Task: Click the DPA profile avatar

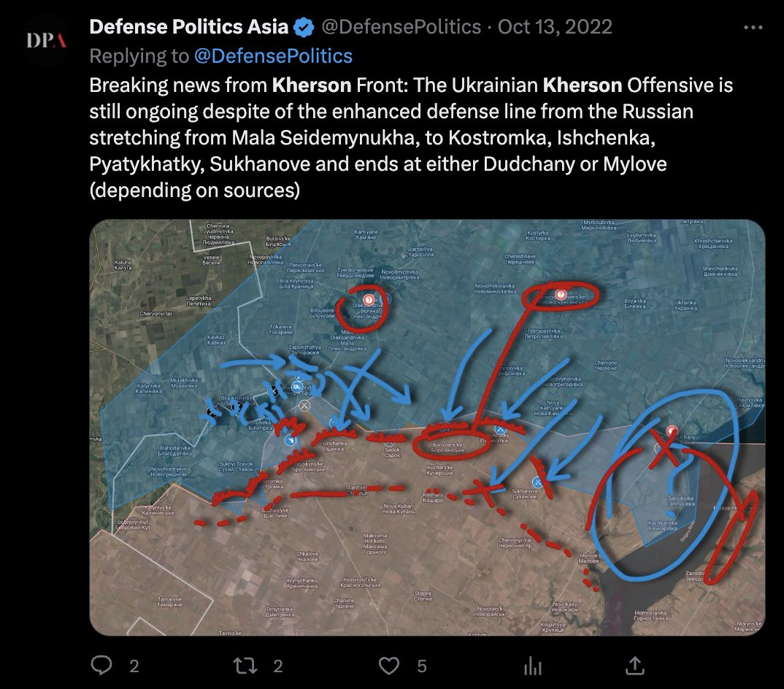Action: click(x=47, y=40)
